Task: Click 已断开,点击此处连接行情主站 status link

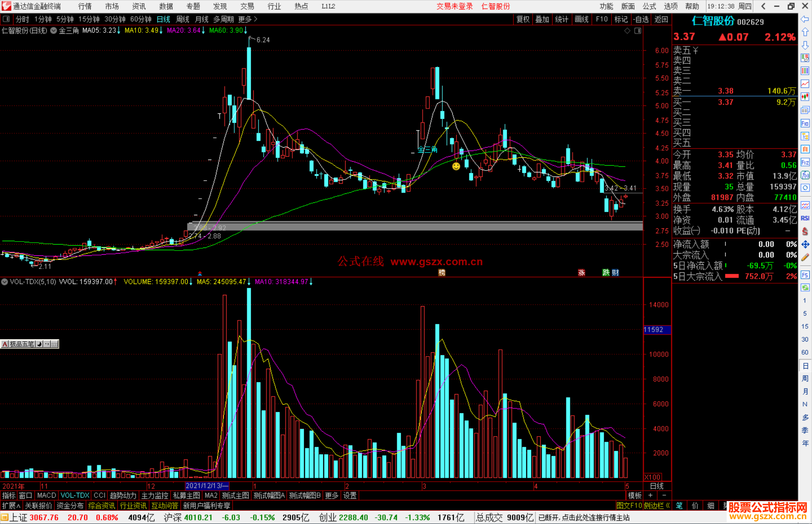Action: (x=584, y=518)
